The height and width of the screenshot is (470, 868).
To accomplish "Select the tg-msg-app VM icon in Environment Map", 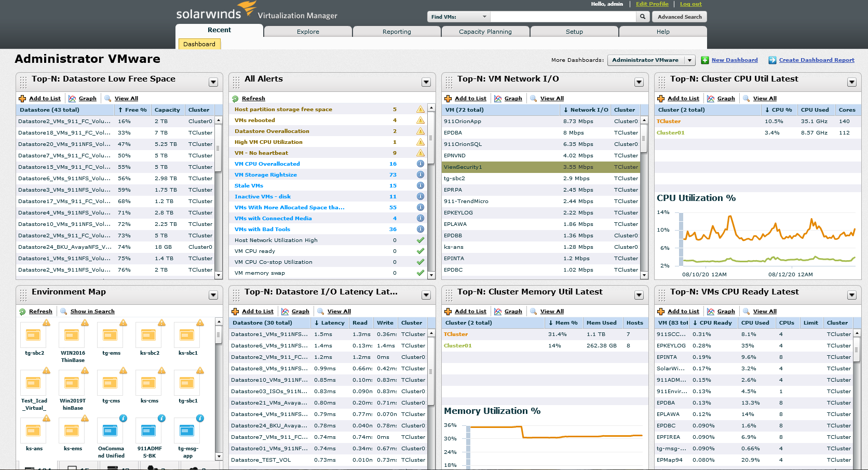I will (187, 431).
